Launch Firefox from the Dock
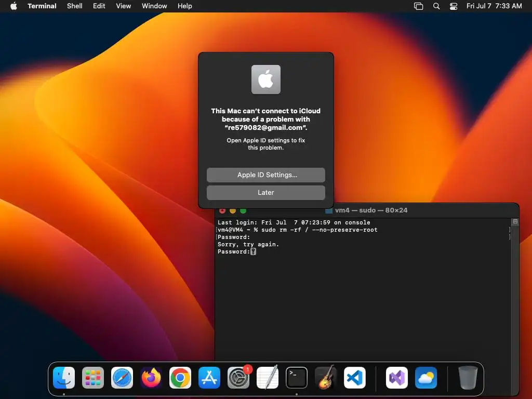This screenshot has height=399, width=532. pyautogui.click(x=151, y=378)
